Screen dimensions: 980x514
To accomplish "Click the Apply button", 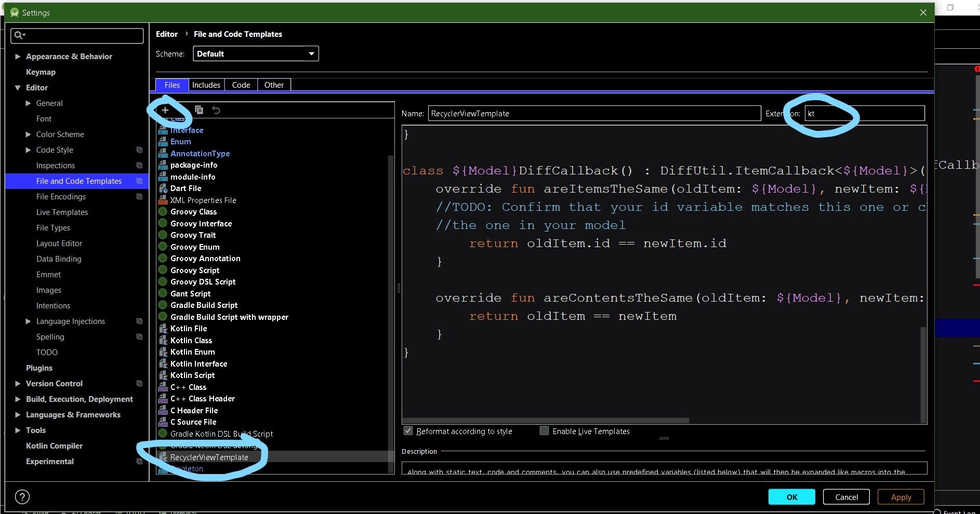I will point(901,497).
